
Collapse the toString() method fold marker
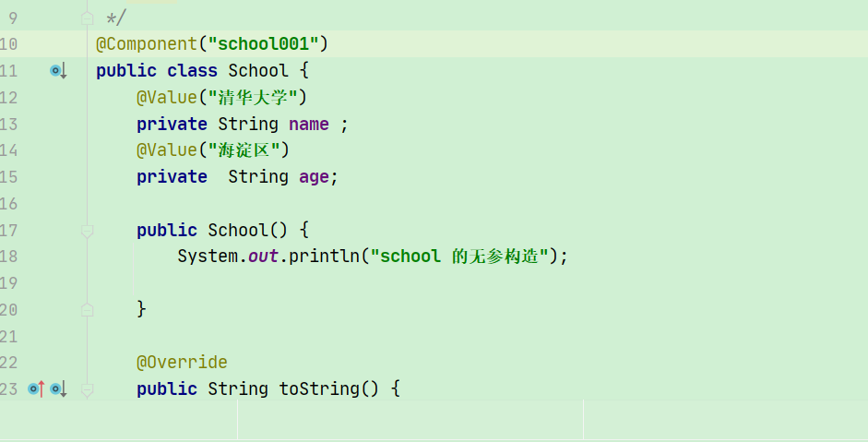[87, 390]
